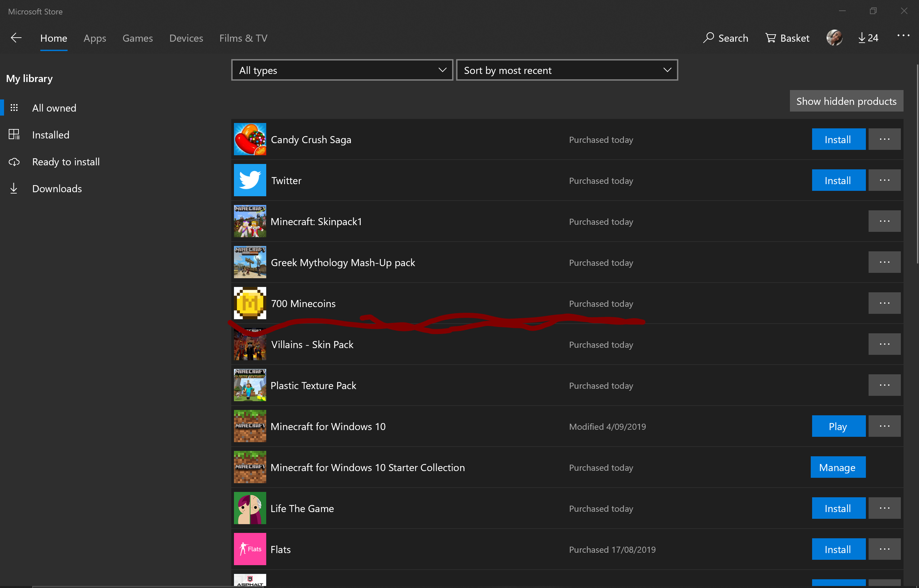Switch to the Devices tab

click(x=186, y=38)
